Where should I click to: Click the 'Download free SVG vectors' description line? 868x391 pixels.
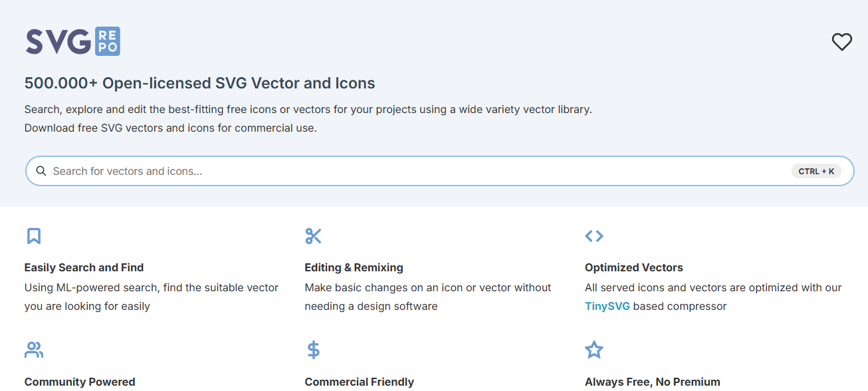tap(171, 128)
